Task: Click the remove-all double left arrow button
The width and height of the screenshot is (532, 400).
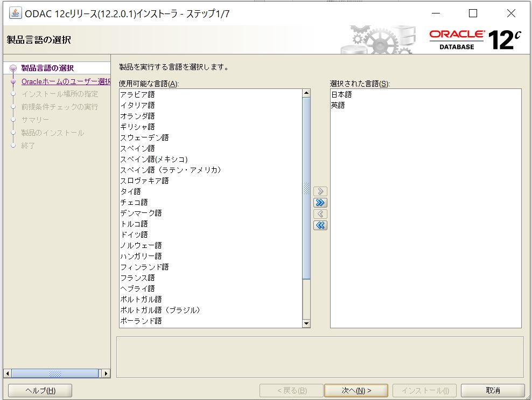Action: click(x=320, y=225)
